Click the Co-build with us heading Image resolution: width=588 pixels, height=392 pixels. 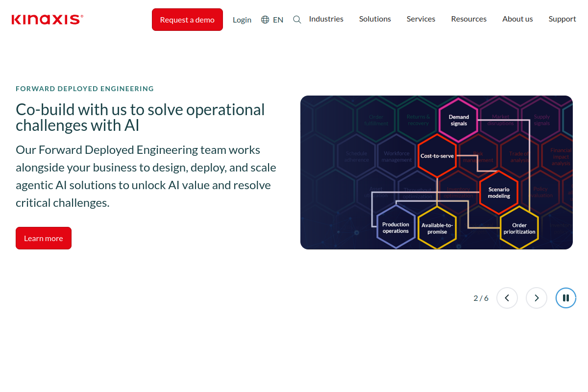click(x=140, y=117)
